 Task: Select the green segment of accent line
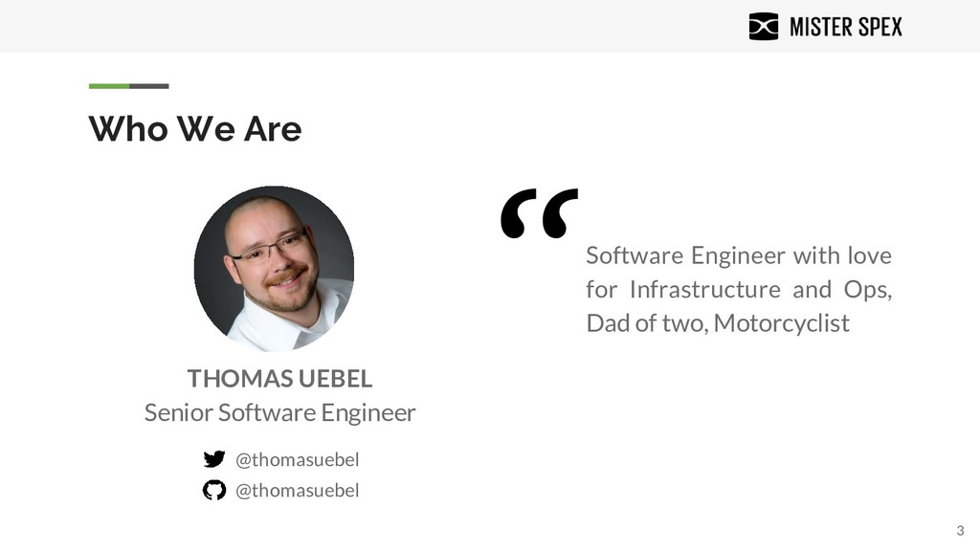pyautogui.click(x=109, y=86)
